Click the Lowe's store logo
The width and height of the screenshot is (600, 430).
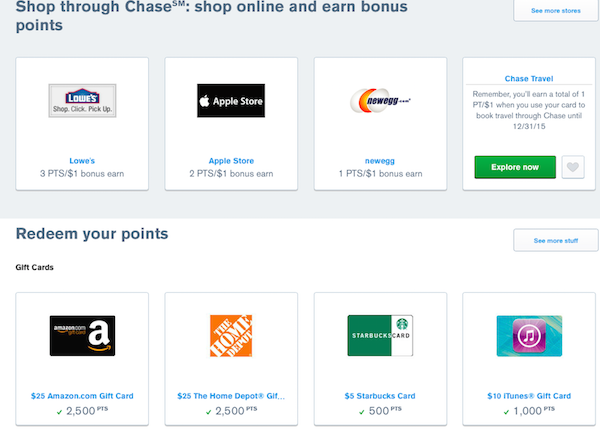click(82, 101)
